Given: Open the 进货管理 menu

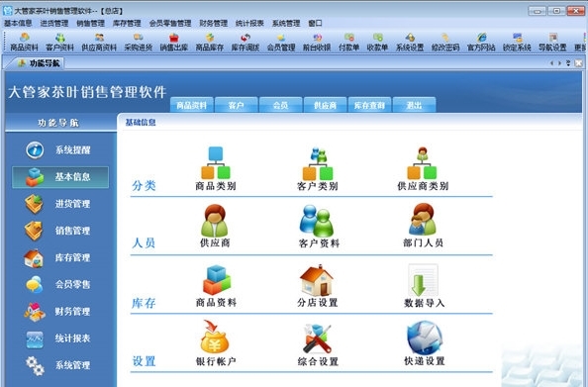Looking at the screenshot, I should (54, 23).
